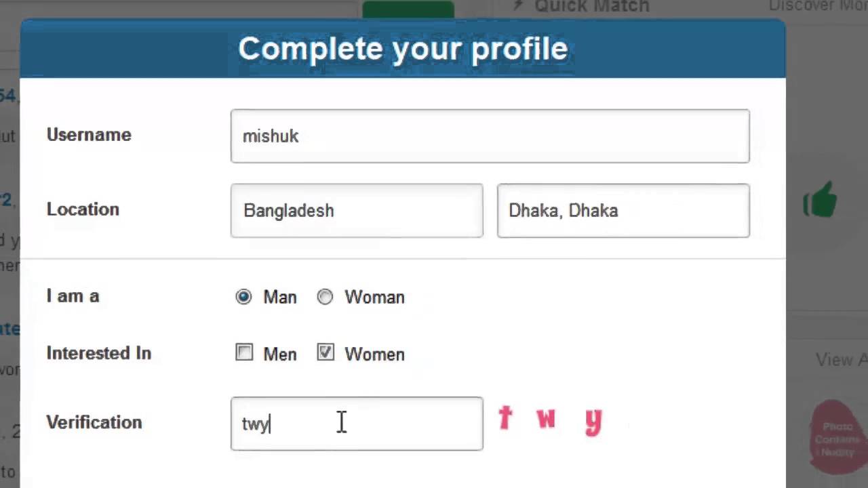Viewport: 868px width, 488px height.
Task: Click the Complete your profile header
Action: (x=403, y=49)
